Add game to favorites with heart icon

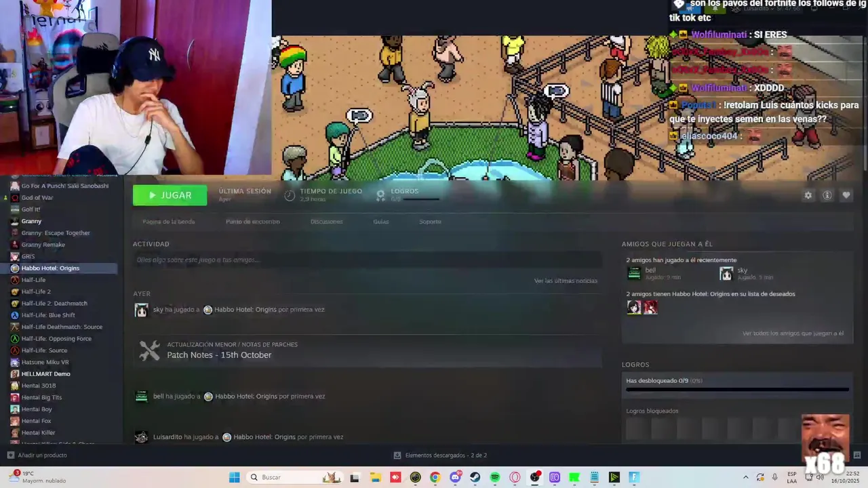[x=846, y=195]
